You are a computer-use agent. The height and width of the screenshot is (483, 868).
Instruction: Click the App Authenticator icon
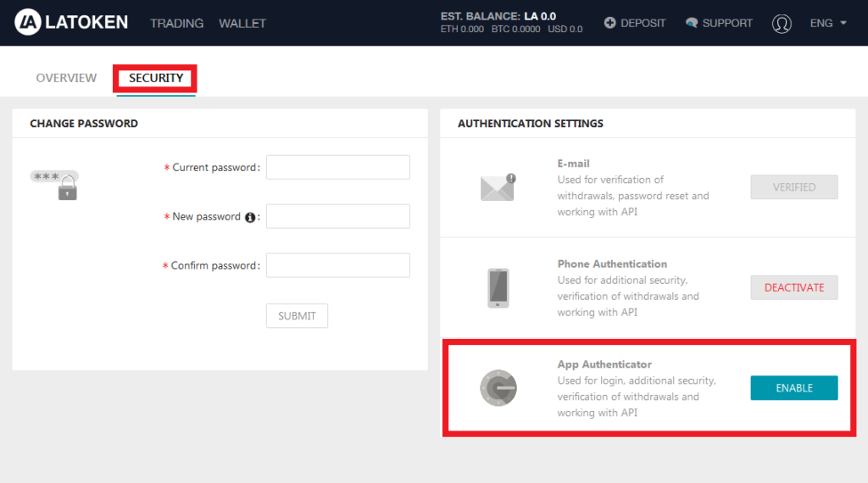click(x=498, y=388)
